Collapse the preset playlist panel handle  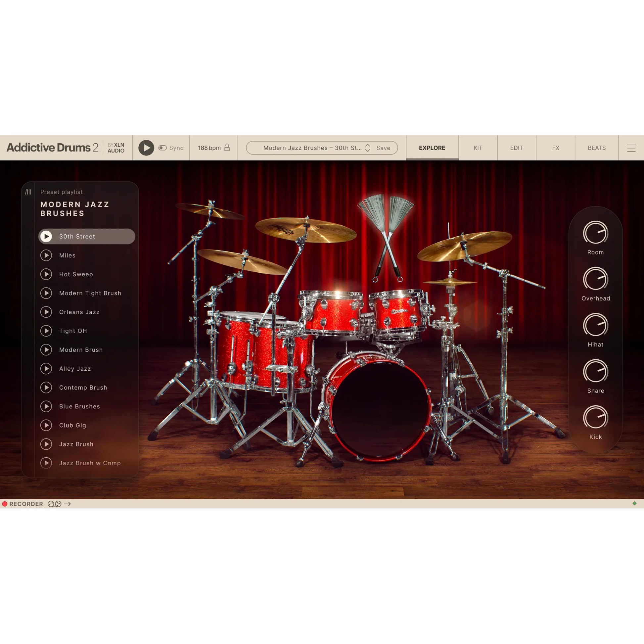tap(28, 192)
